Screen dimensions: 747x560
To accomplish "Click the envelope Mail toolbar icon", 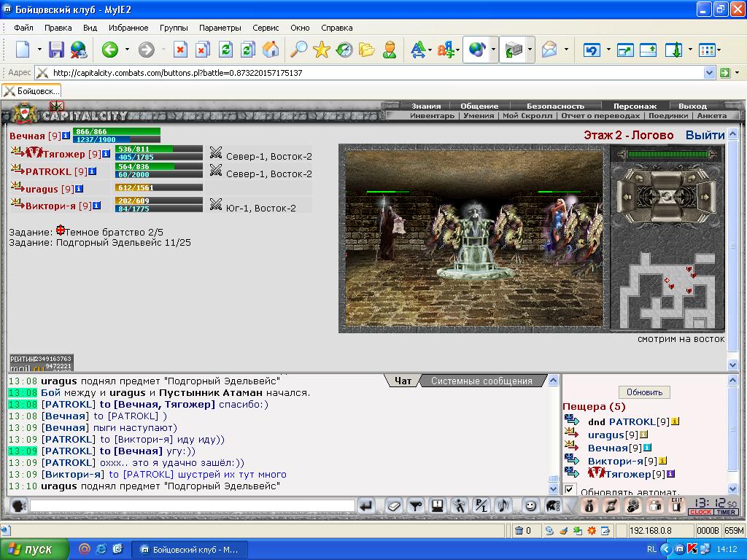I will (549, 50).
